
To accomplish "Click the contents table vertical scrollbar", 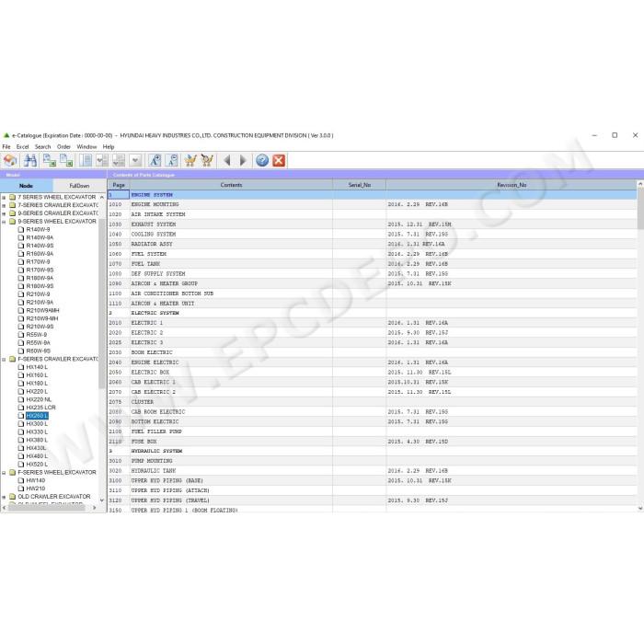I will (640, 210).
